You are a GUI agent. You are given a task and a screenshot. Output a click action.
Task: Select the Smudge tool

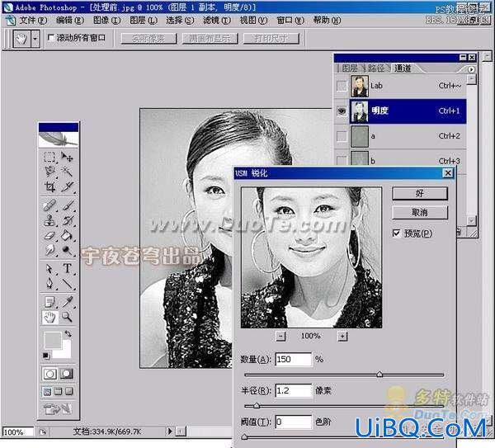[49, 250]
